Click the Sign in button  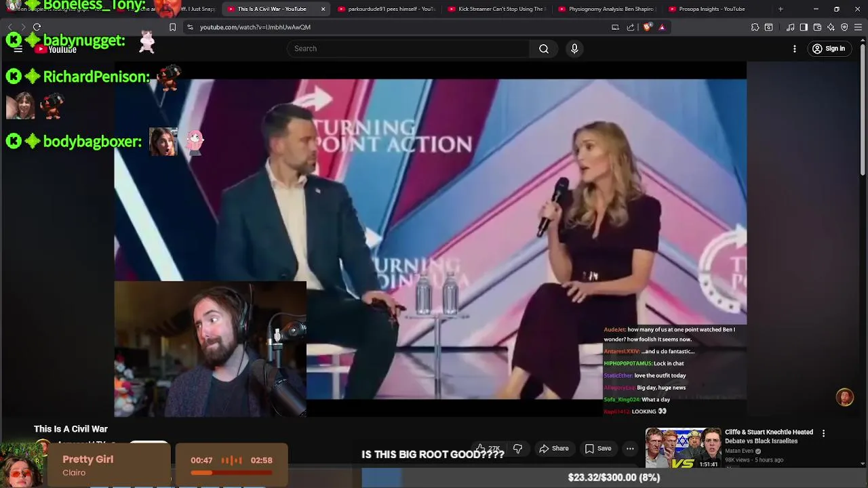(x=829, y=49)
